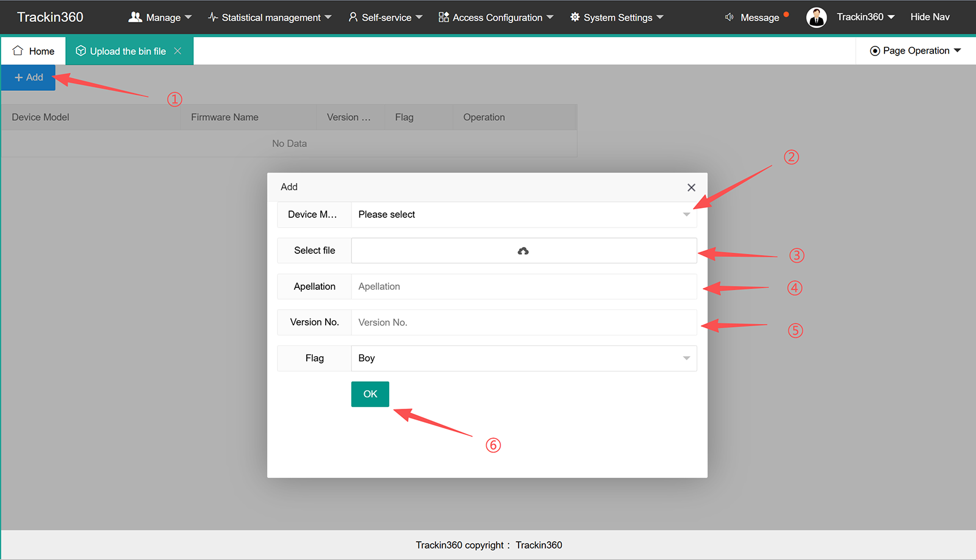Click the No Data table text
The height and width of the screenshot is (560, 976).
coord(289,143)
